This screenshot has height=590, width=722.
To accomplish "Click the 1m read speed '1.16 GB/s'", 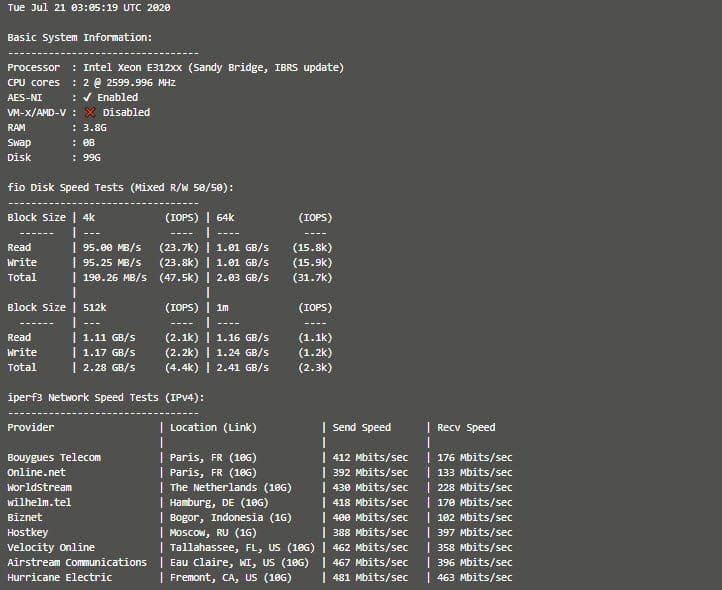I will coord(243,338).
